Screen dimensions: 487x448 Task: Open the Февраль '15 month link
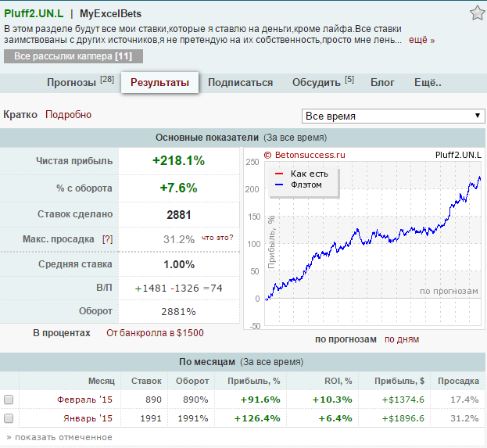point(84,400)
